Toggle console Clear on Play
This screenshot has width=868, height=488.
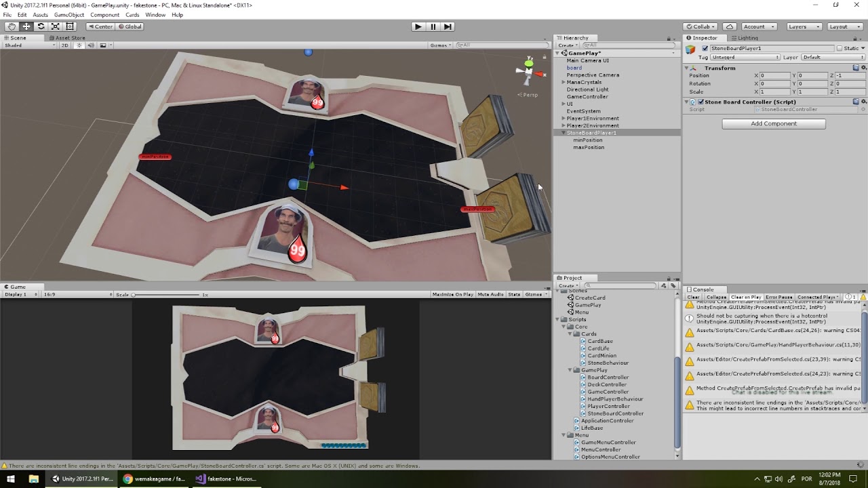pos(746,297)
